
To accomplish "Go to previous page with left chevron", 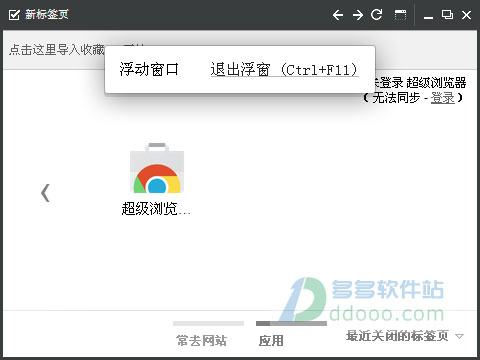I will click(x=45, y=193).
